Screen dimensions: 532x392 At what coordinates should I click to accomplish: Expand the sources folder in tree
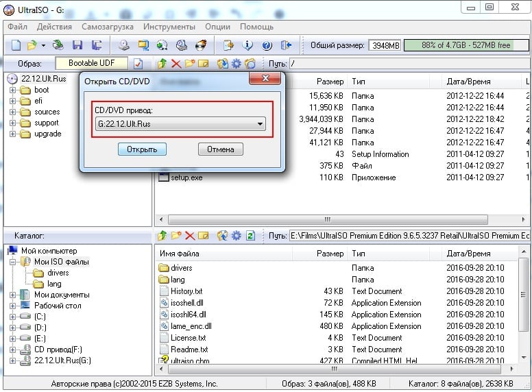click(13, 112)
